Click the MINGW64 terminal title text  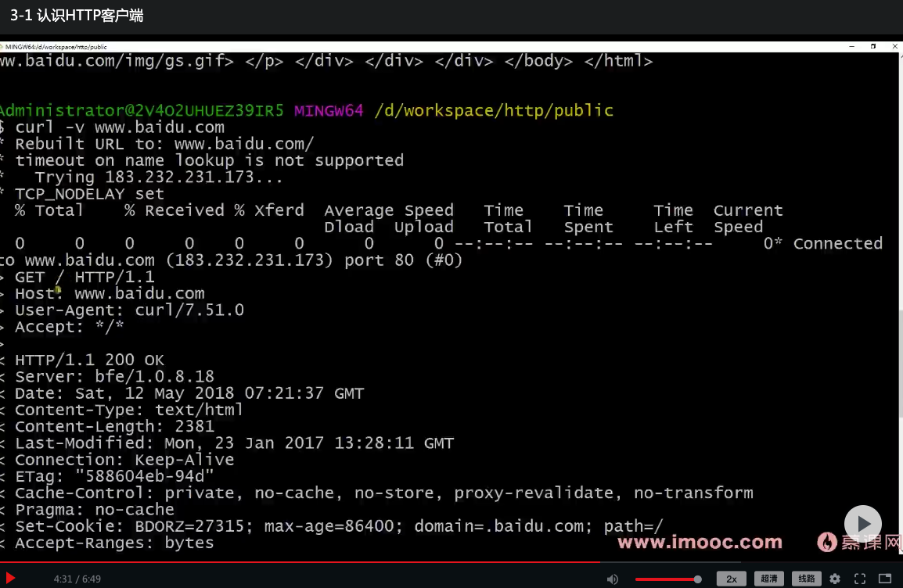coord(56,47)
